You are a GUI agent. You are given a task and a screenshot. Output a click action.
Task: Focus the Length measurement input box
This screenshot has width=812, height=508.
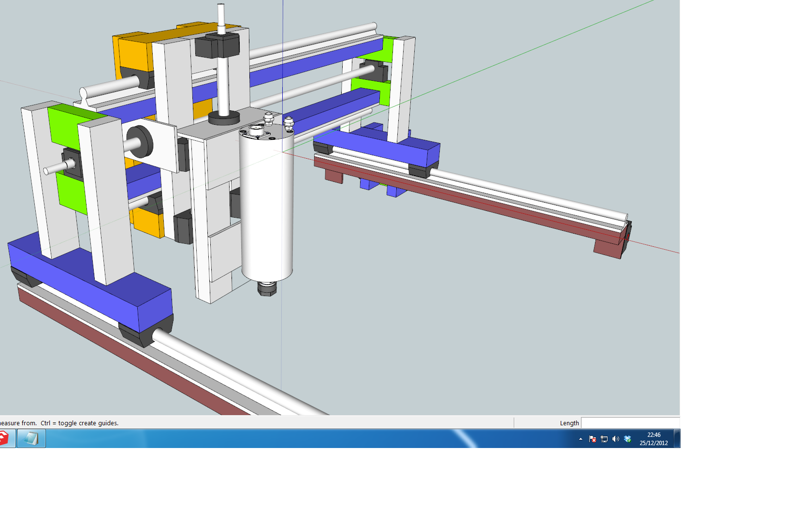point(630,423)
